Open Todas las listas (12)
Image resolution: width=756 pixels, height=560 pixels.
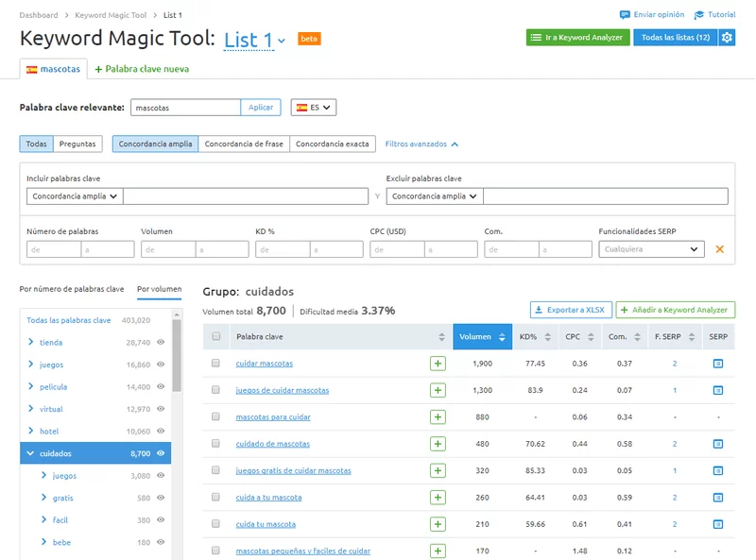(x=676, y=38)
